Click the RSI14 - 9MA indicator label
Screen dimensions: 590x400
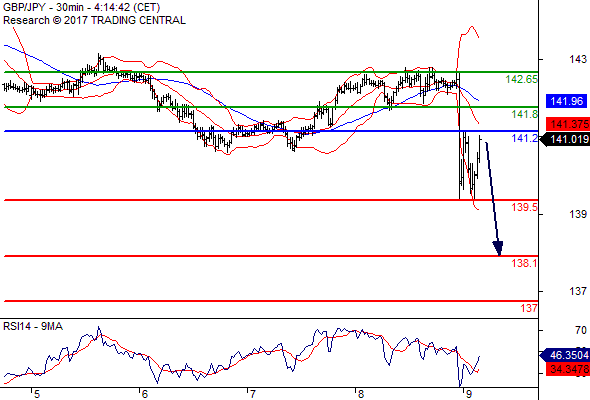point(33,326)
